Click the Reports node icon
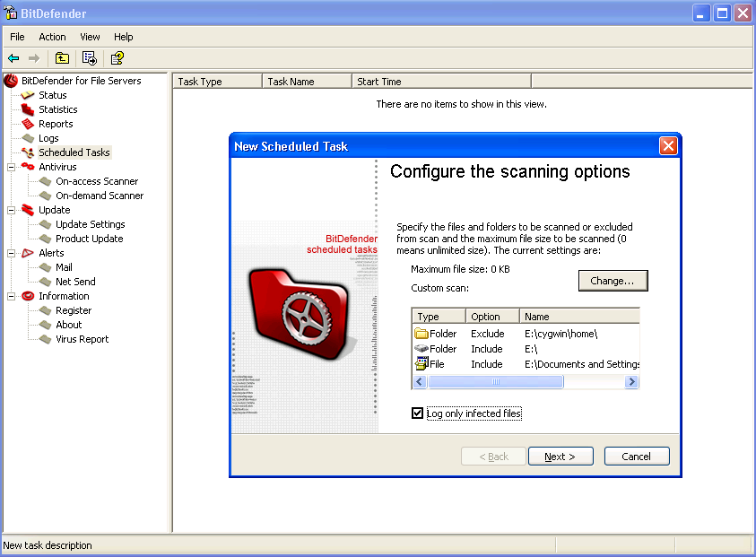Screen dimensions: 756x557 tap(28, 124)
